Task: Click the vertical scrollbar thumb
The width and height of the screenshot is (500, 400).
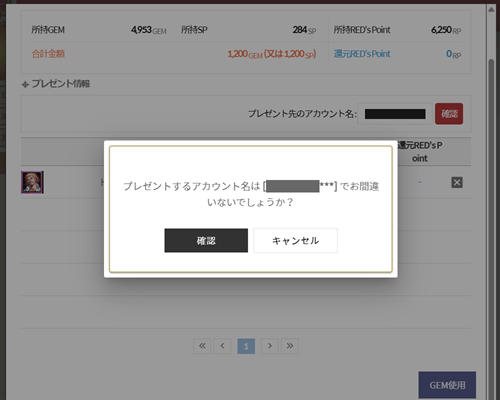Action: pos(491,230)
